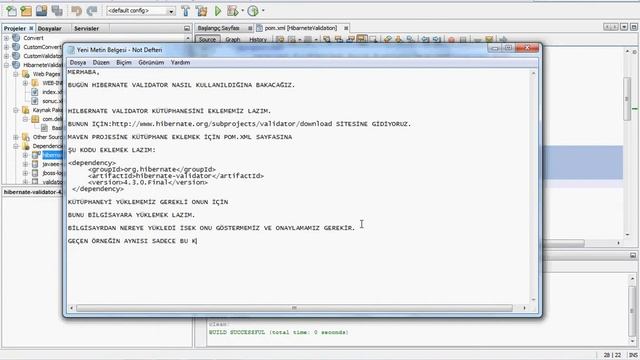Run the project with green play icon

(x=218, y=11)
